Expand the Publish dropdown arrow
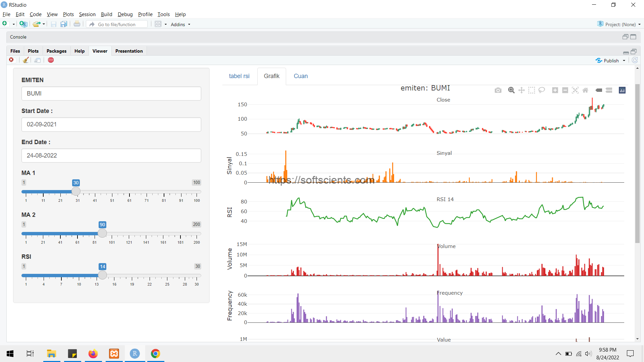This screenshot has height=362, width=644. [624, 61]
